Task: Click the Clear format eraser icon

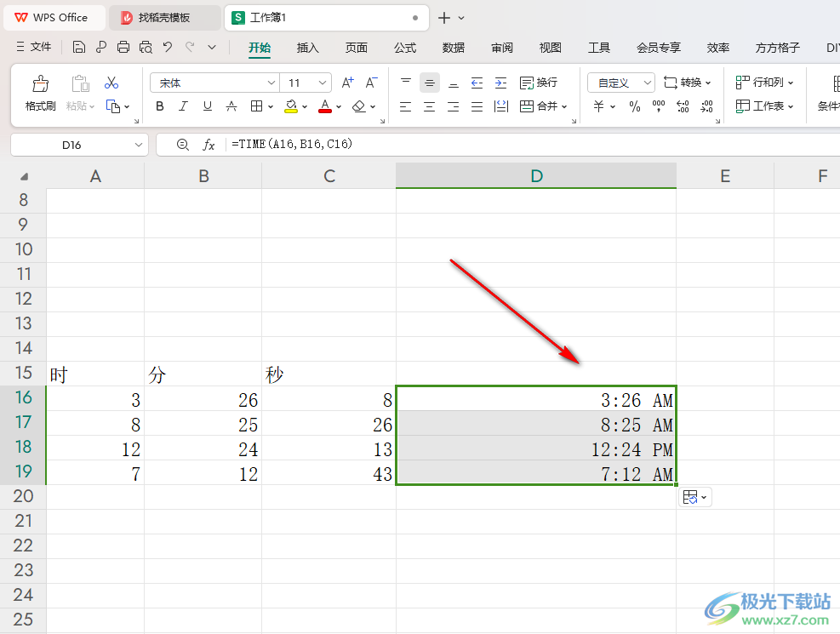Action: pos(359,106)
